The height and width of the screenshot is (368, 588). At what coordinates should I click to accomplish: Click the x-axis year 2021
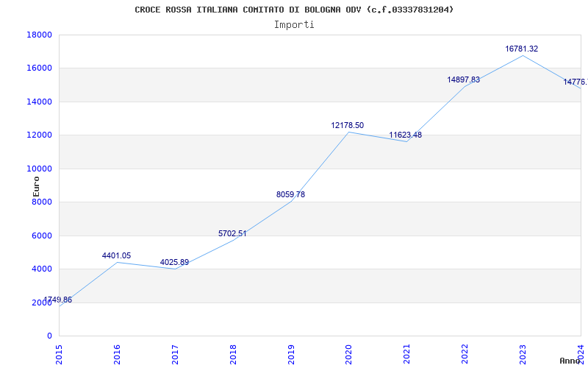407,354
